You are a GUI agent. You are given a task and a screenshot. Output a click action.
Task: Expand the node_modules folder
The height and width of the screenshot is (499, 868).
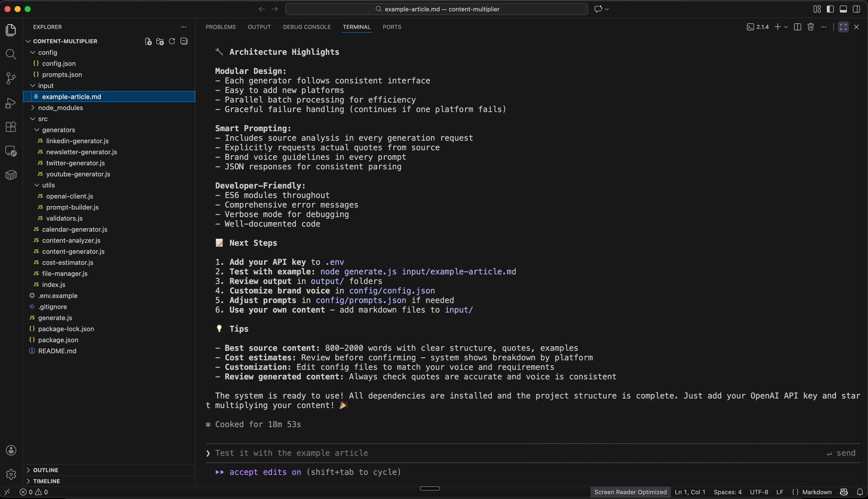[x=60, y=108]
